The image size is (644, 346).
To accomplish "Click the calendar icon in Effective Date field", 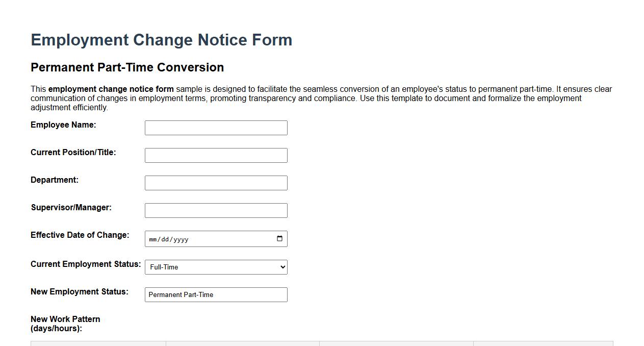I will (x=279, y=238).
